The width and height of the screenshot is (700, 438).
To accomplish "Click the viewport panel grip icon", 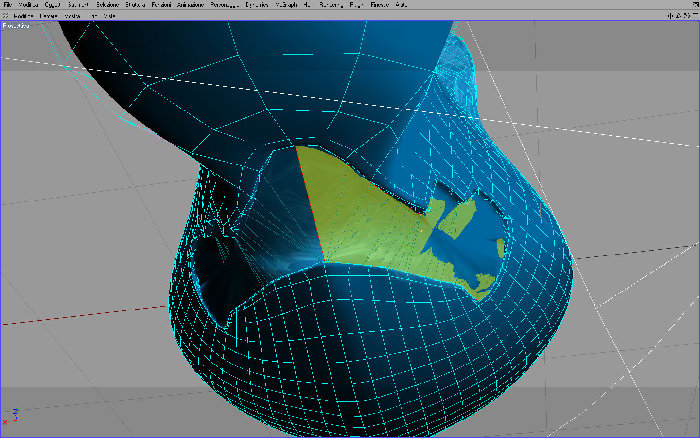I will [x=5, y=16].
